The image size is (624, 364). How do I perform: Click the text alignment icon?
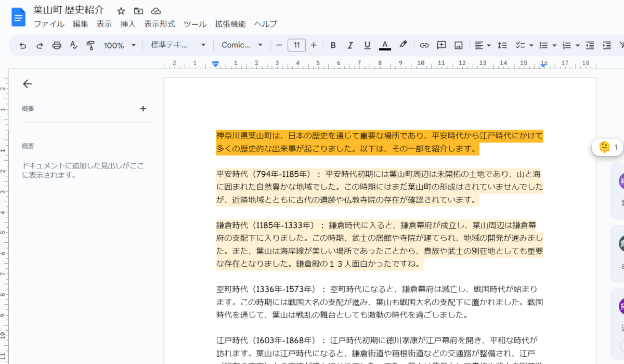pos(479,45)
